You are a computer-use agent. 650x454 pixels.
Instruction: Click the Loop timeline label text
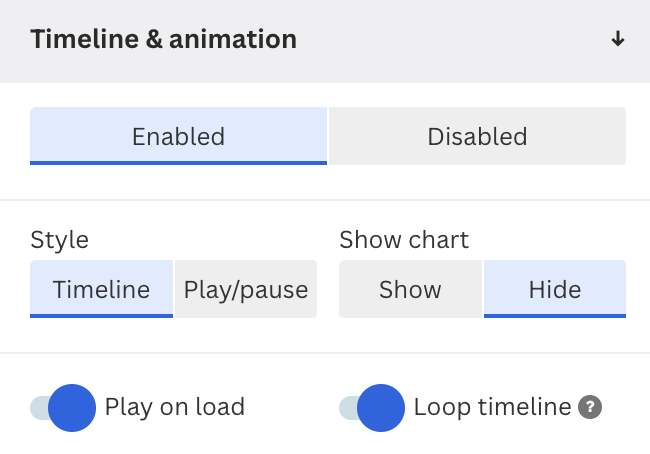(x=492, y=407)
